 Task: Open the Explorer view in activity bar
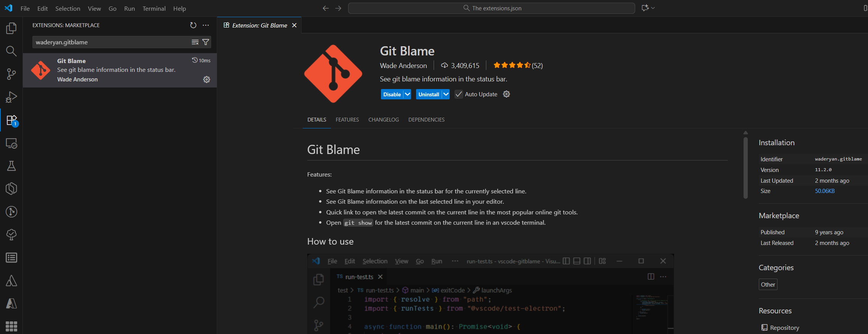(11, 28)
